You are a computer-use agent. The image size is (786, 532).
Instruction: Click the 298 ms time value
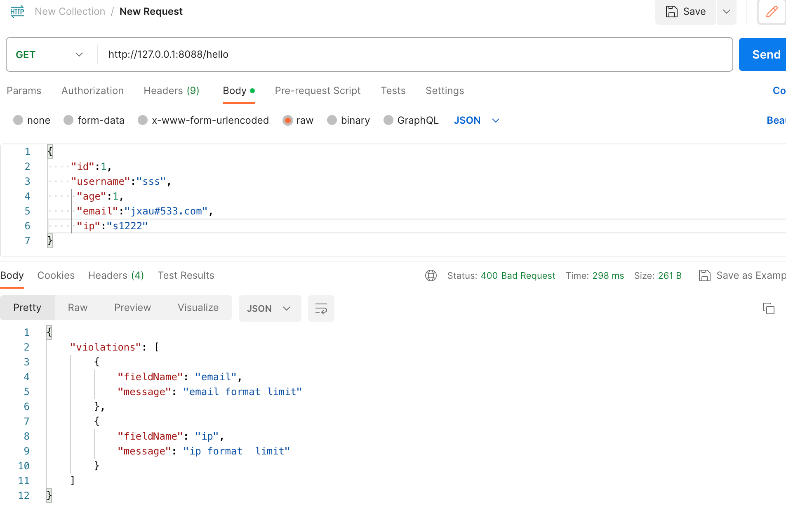pos(608,275)
